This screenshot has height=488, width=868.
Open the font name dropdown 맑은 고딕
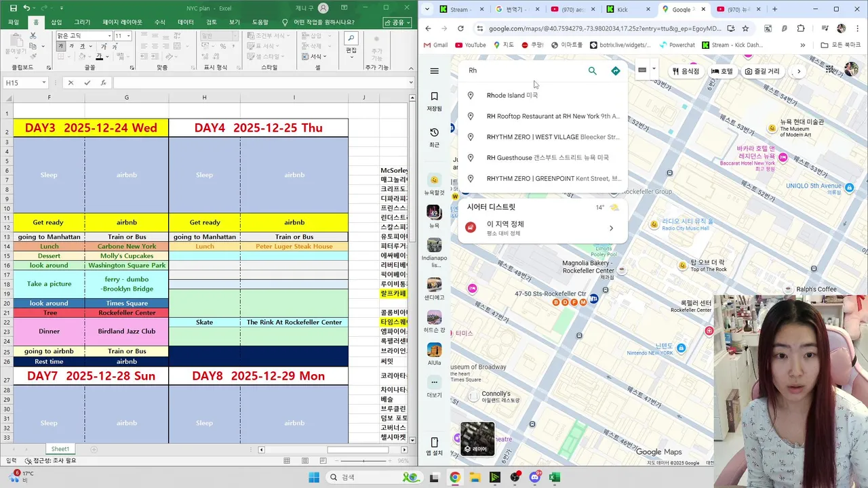click(x=109, y=36)
